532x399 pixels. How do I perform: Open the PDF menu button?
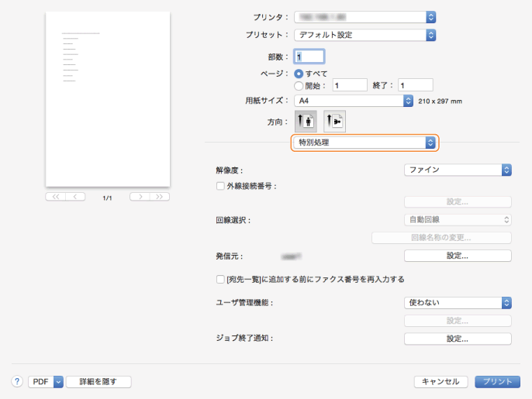pyautogui.click(x=46, y=381)
